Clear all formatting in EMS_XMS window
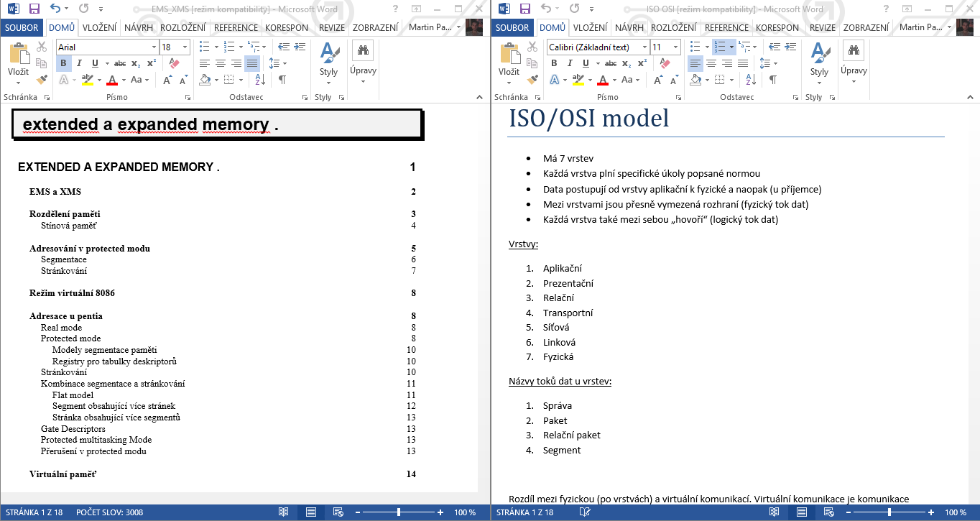Image resolution: width=980 pixels, height=521 pixels. (173, 63)
